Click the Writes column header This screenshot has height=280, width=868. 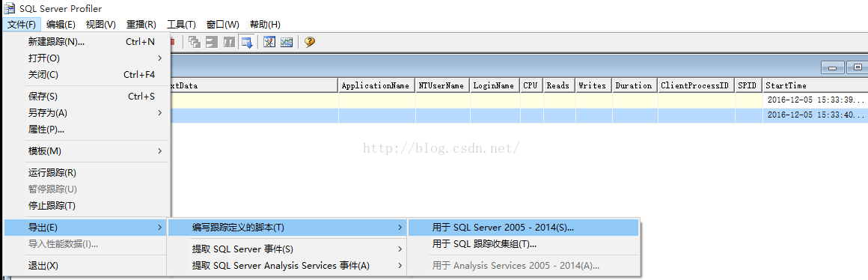(594, 86)
